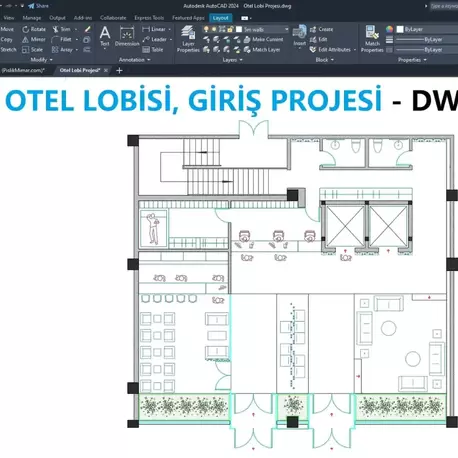Add a new drawing tab with plus
This screenshot has height=458, width=458.
[x=119, y=70]
